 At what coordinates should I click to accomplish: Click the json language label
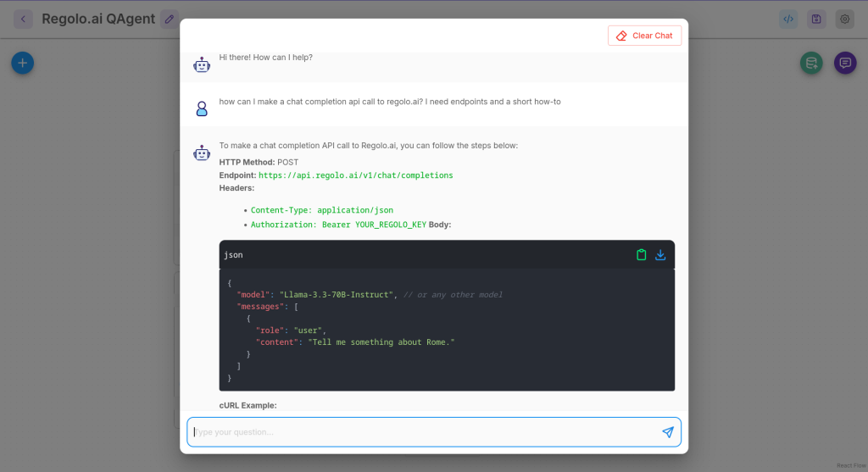click(234, 255)
